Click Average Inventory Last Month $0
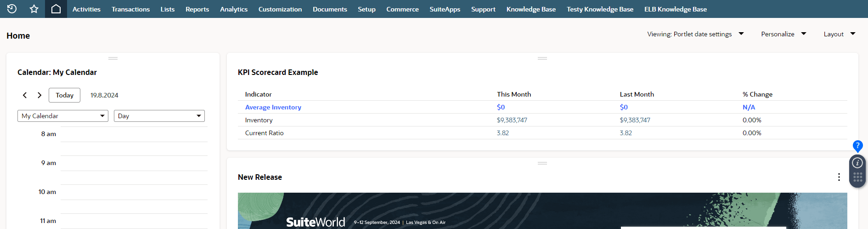868x229 pixels. pyautogui.click(x=624, y=107)
